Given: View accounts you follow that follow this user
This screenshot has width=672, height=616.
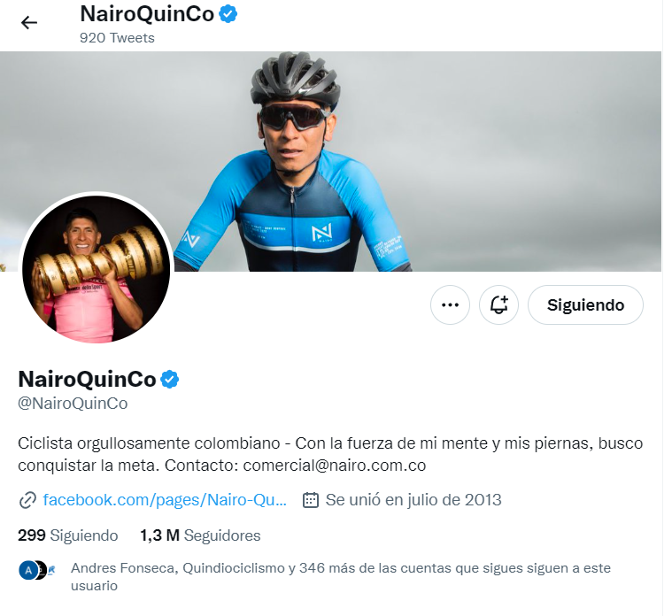Looking at the screenshot, I should (341, 576).
